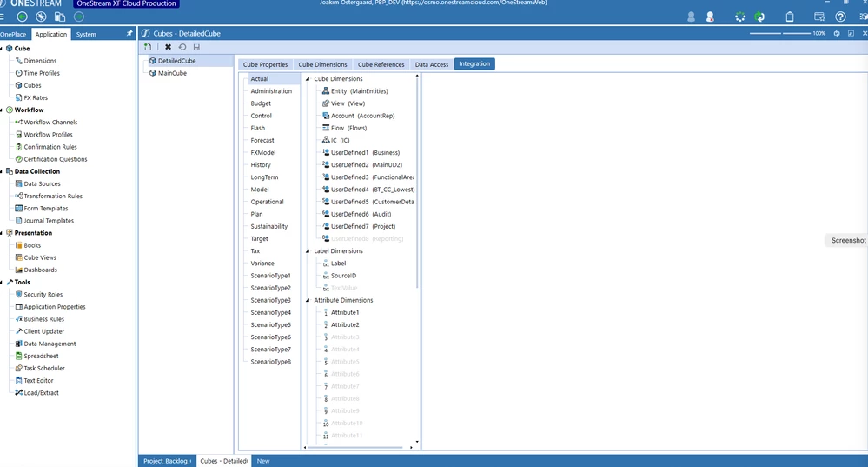This screenshot has height=467, width=868.
Task: Select the Integration tab
Action: point(474,63)
